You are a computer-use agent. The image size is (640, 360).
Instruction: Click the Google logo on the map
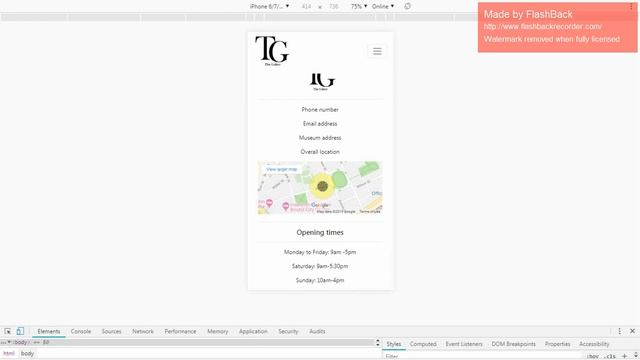point(320,205)
